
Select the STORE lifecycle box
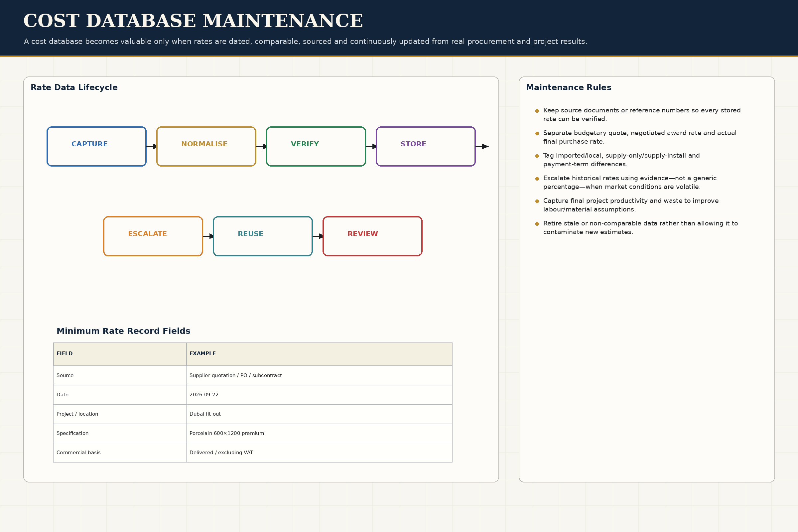[426, 147]
